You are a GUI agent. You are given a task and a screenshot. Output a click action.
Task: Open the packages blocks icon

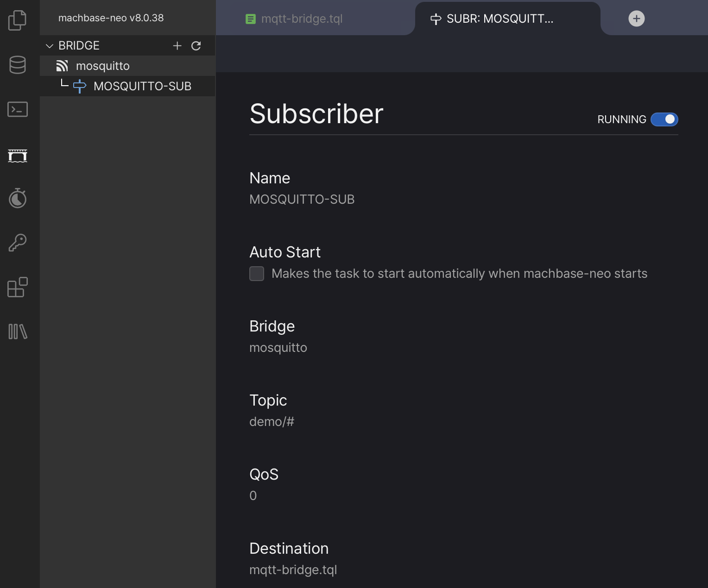tap(18, 287)
